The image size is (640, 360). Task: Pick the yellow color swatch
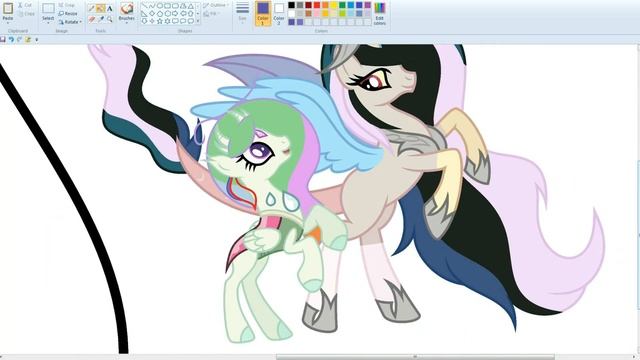tap(333, 5)
